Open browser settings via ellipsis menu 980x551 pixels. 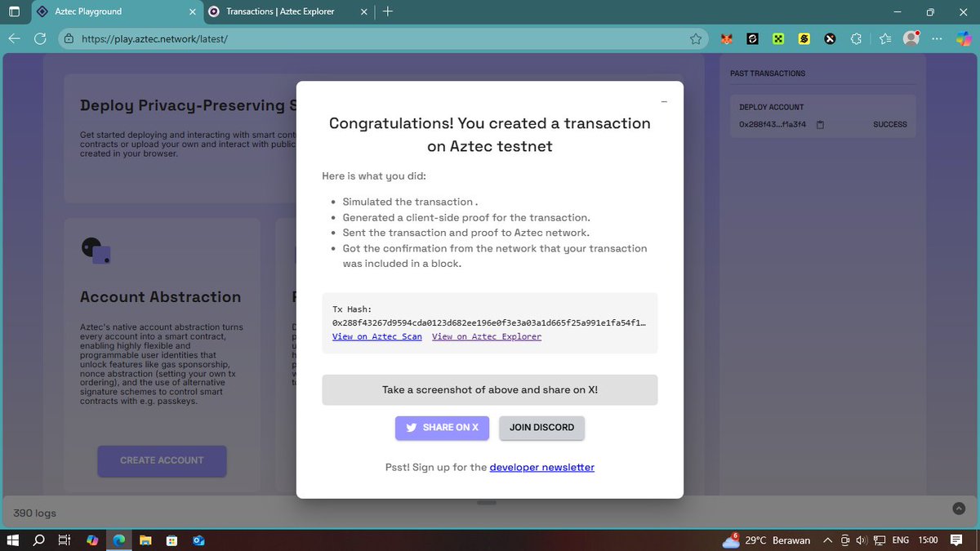pos(937,38)
